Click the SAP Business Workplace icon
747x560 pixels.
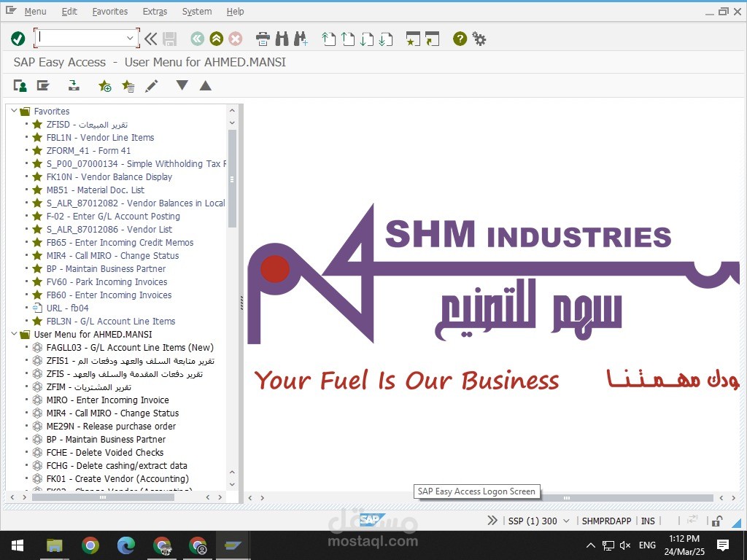(74, 86)
